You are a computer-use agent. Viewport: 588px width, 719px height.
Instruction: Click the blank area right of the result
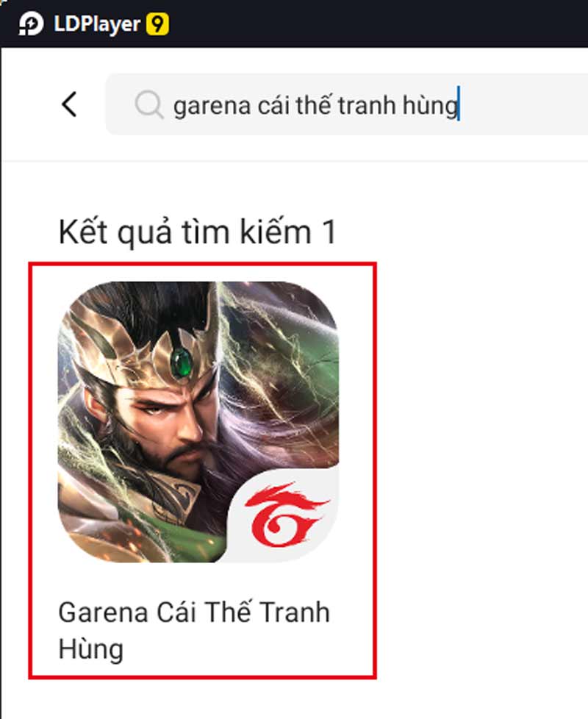point(481,459)
